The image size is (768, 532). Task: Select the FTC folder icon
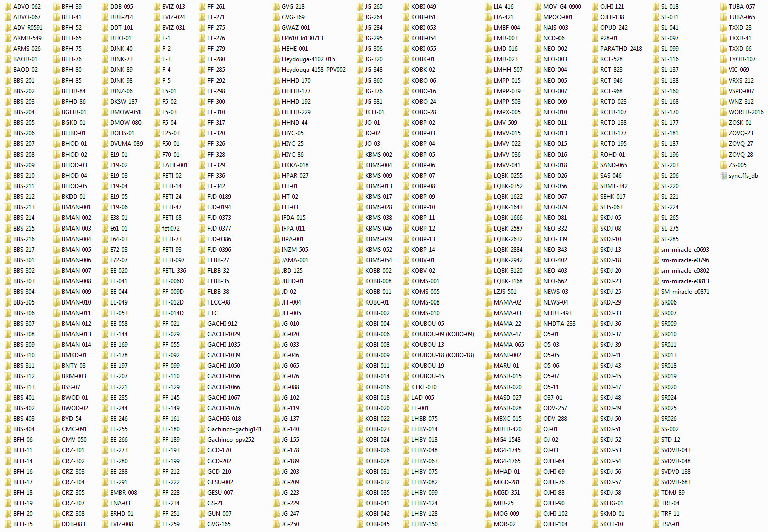pyautogui.click(x=202, y=313)
